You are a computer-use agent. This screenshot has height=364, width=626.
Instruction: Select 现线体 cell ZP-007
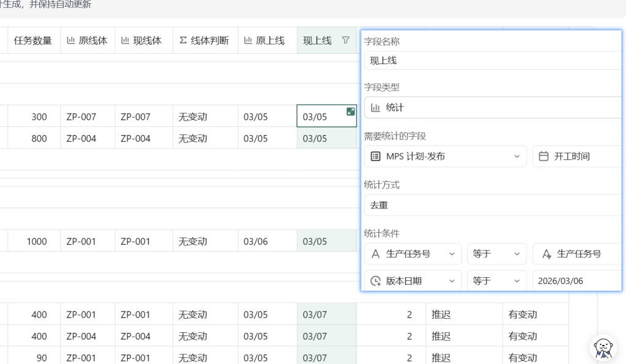(x=144, y=117)
